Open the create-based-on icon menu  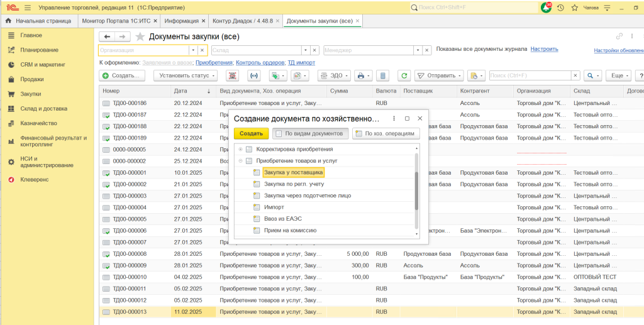277,75
